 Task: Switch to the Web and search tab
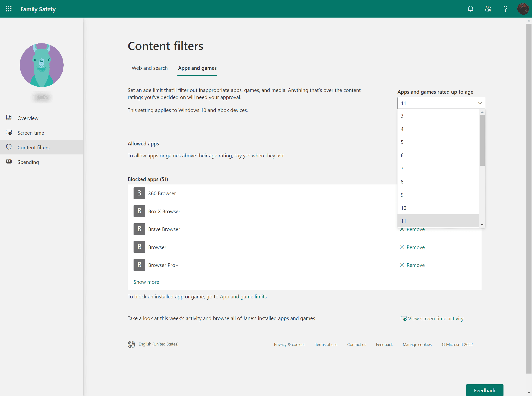pyautogui.click(x=149, y=68)
